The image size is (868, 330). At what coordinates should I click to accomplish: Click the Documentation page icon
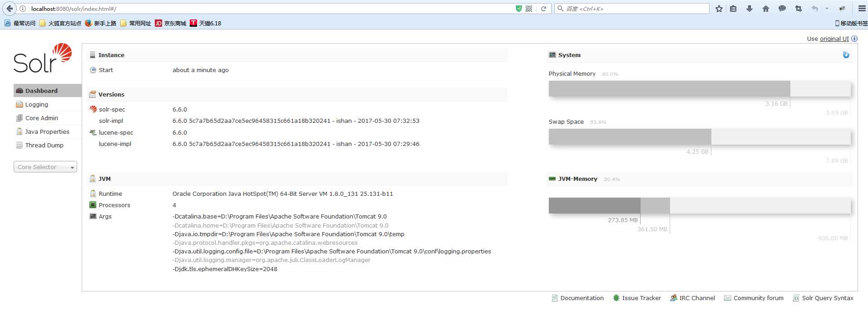555,298
